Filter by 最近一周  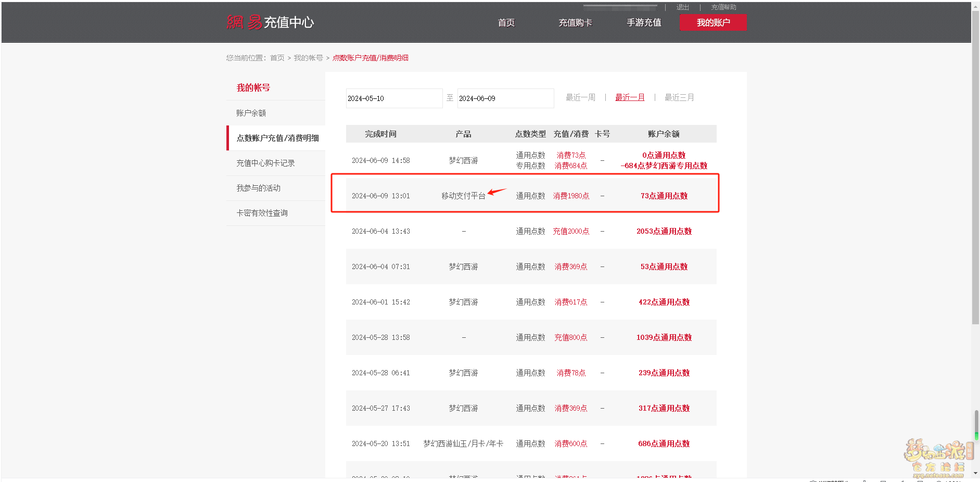pos(580,97)
